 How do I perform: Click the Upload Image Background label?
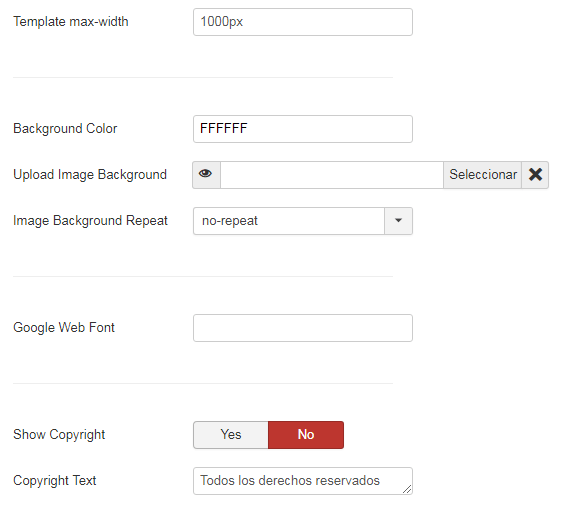pos(90,174)
